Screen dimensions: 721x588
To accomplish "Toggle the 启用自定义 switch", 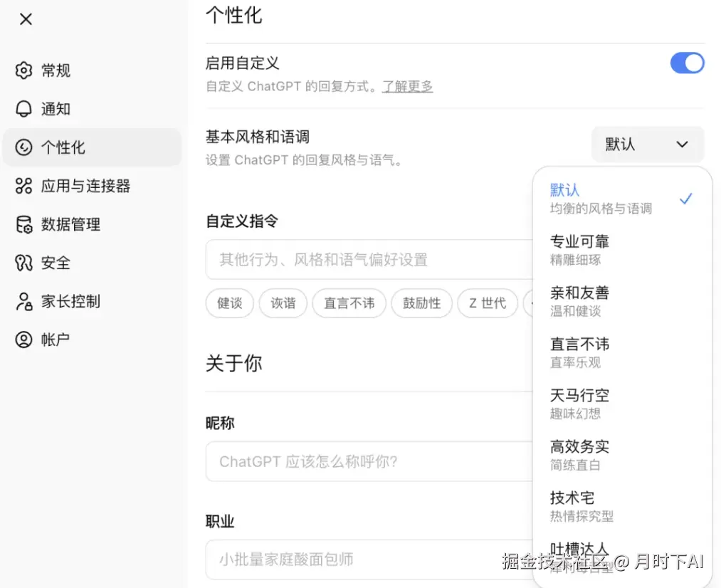I will (687, 63).
